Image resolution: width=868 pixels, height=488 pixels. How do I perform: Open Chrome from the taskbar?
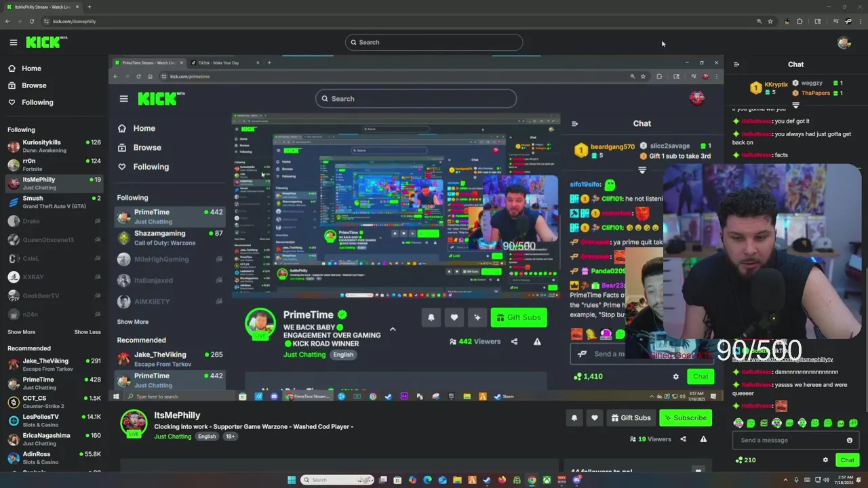[532, 480]
